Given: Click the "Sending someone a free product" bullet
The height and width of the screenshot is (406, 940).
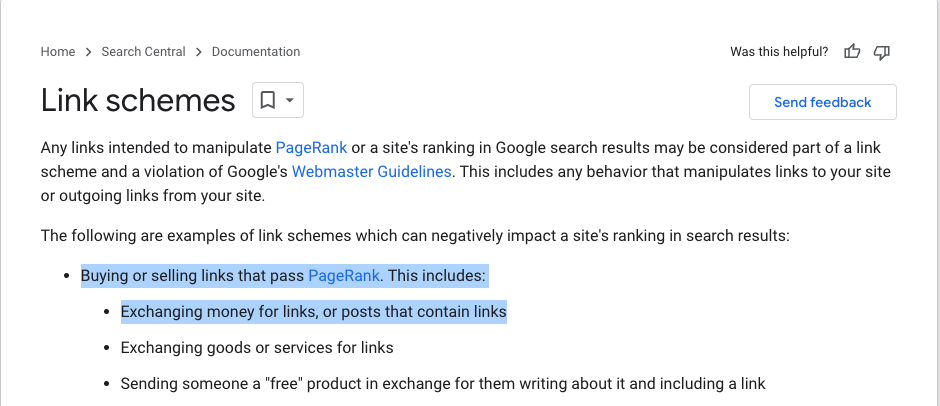Looking at the screenshot, I should click(x=443, y=384).
